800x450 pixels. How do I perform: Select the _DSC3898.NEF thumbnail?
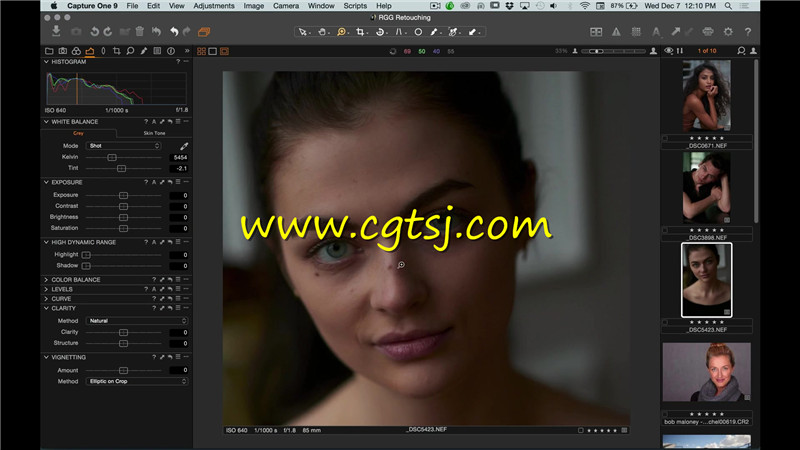click(x=707, y=188)
